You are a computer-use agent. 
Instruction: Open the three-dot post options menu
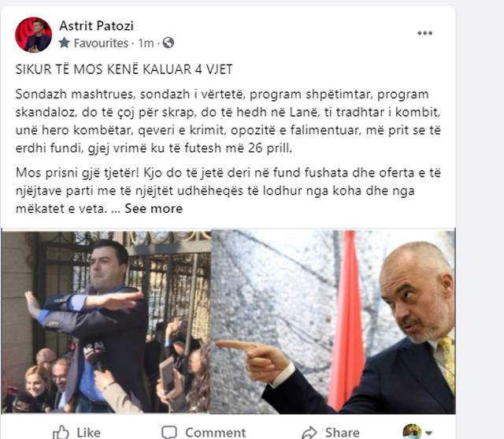point(424,33)
